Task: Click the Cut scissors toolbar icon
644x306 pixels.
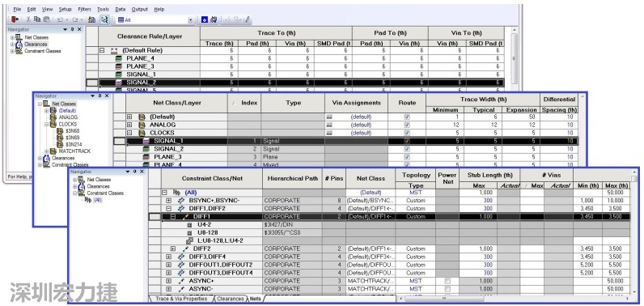Action: (28, 19)
